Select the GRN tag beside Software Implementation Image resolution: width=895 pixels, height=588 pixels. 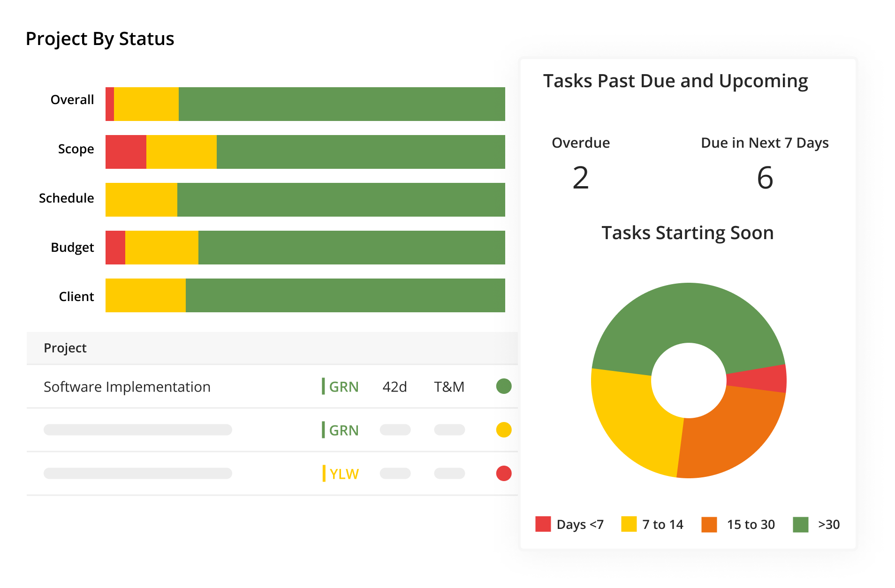coord(341,386)
